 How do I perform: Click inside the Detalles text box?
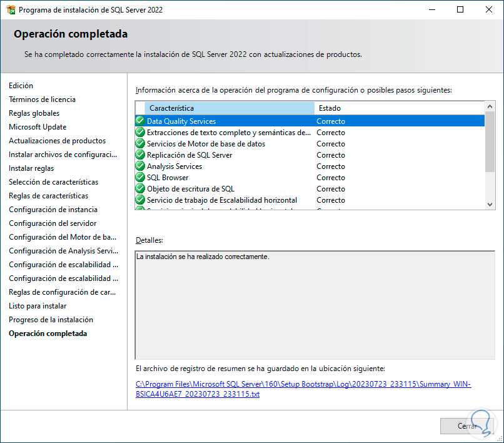point(315,305)
